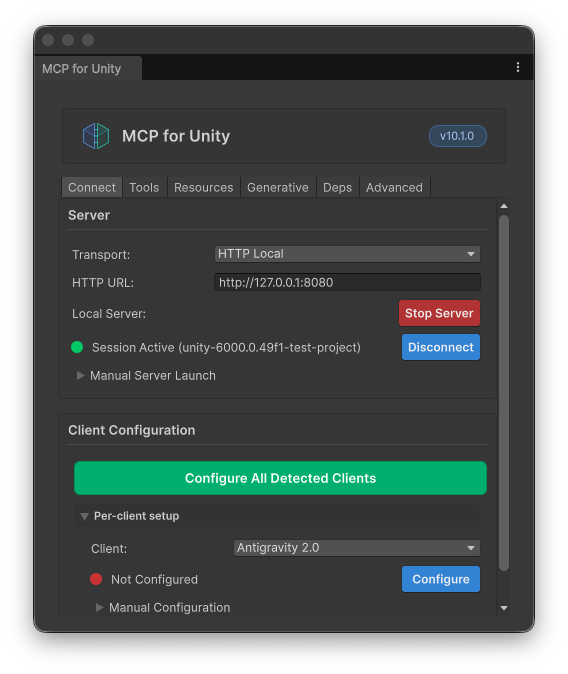Click the Transport label
Screen dimensions: 568x674
coord(101,254)
